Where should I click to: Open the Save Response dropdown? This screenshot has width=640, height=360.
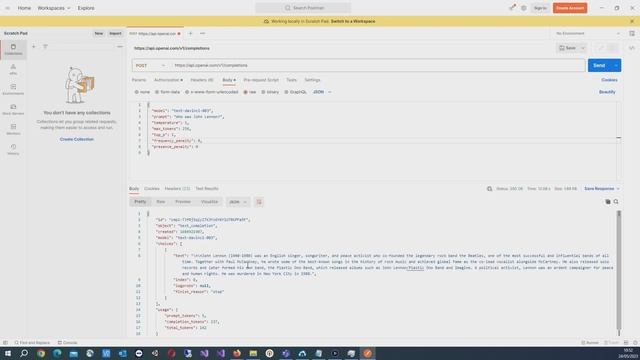[602, 189]
